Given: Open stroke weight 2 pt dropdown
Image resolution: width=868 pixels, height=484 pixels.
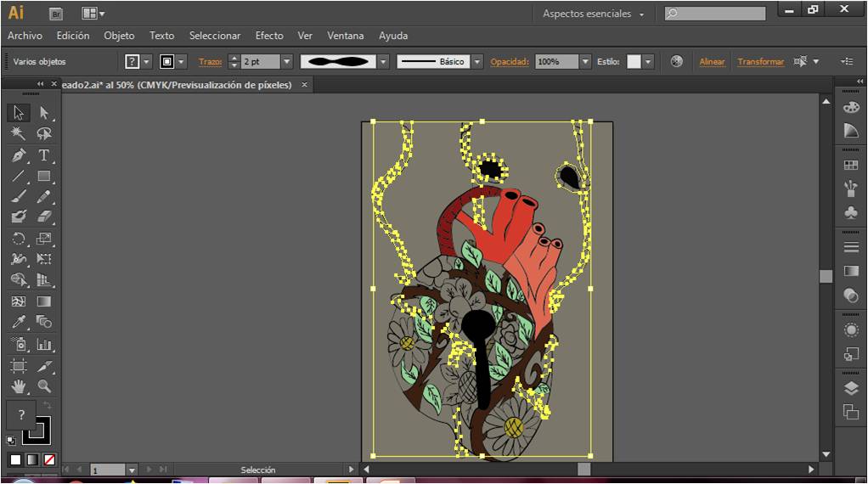Looking at the screenshot, I should (x=286, y=62).
